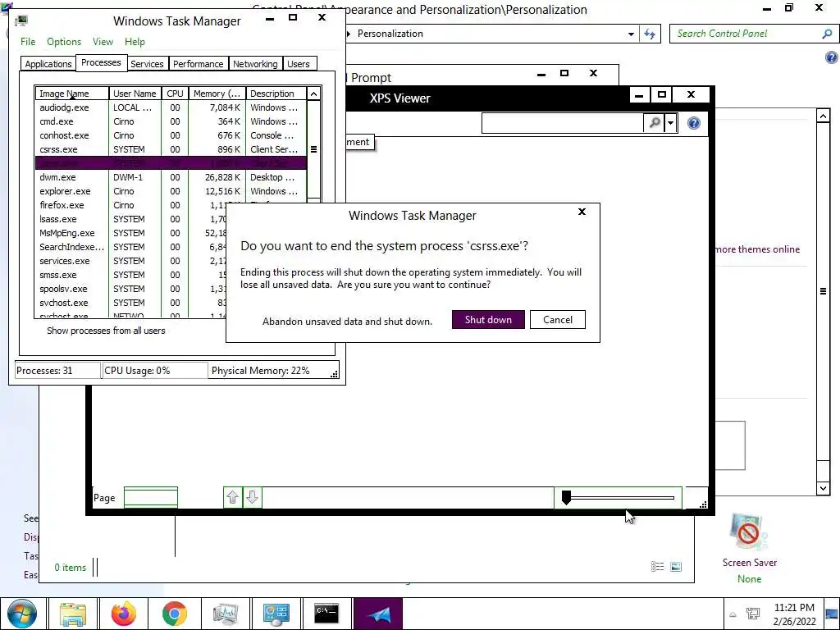Switch to the Applications tab
The width and height of the screenshot is (840, 630).
pyautogui.click(x=48, y=64)
